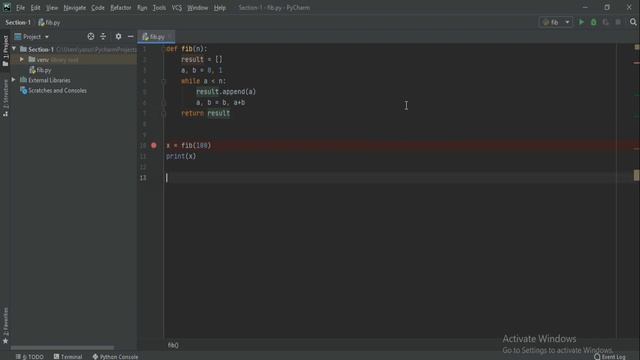Run the fib configuration with green play icon
Viewport: 640px width, 360px height.
pos(581,22)
